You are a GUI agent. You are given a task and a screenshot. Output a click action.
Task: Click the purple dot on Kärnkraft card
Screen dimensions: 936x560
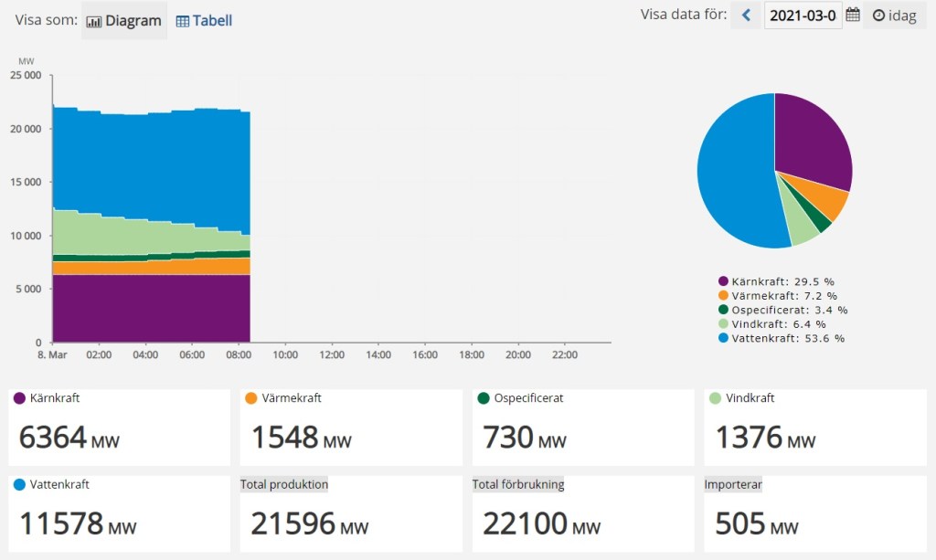coord(19,398)
